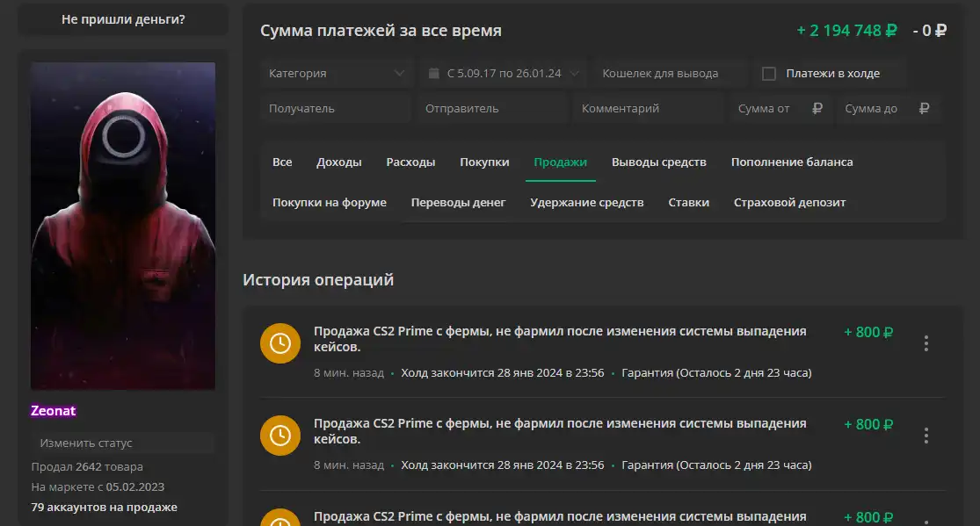Screen dimensions: 980x526
Task: Click the "Сумма до" amount field
Action: 888,108
